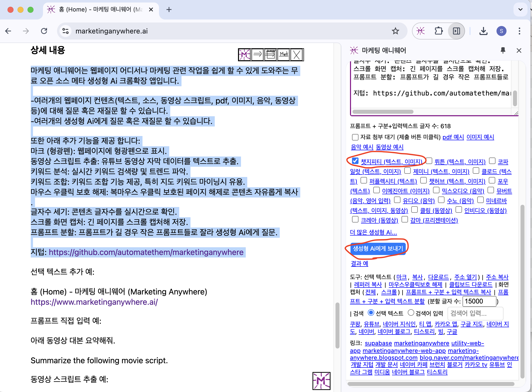Open the www.marketinganywhere.ai link
532x392 pixels.
[x=94, y=302]
